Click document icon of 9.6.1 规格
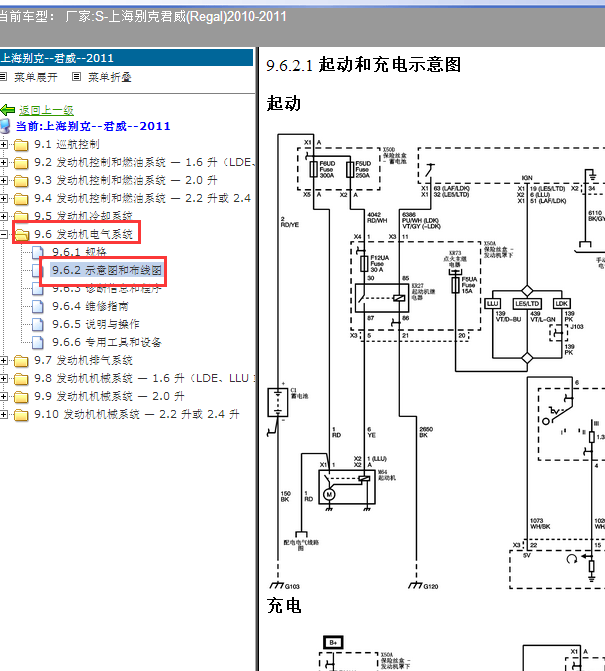Viewport: 605px width, 671px height. (x=38, y=252)
